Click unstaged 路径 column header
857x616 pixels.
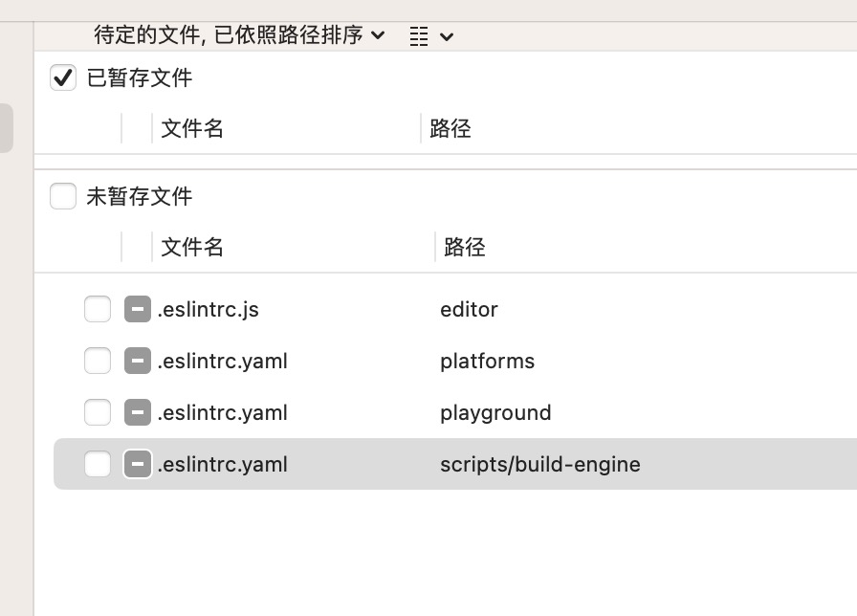pyautogui.click(x=465, y=247)
